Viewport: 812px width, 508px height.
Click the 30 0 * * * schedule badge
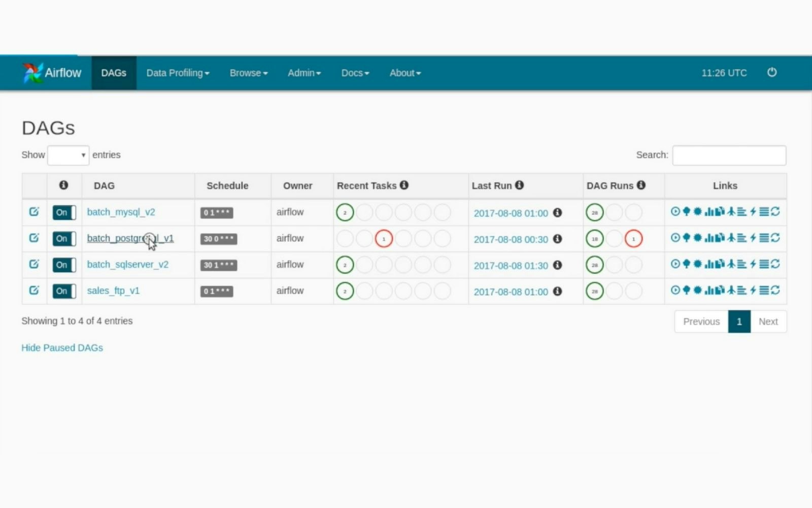click(219, 239)
